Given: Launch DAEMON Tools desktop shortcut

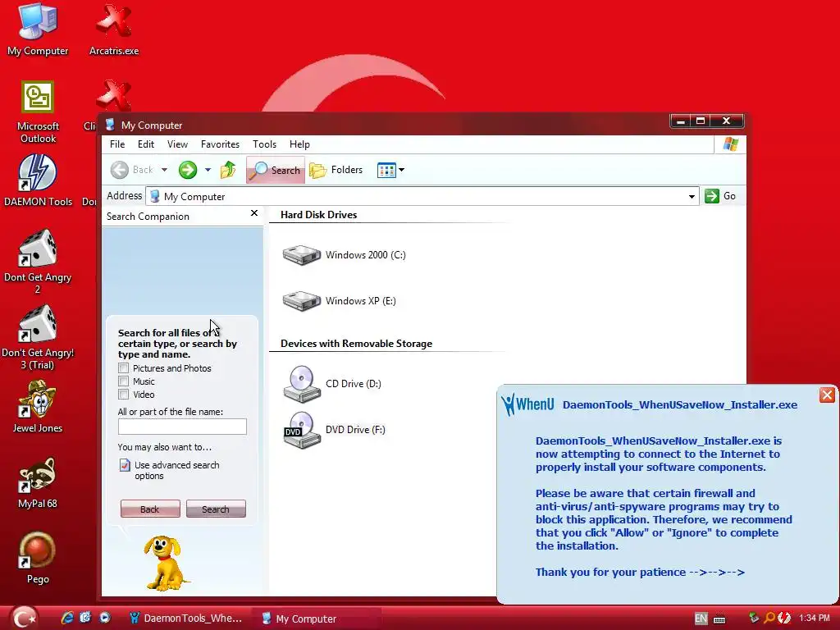Looking at the screenshot, I should [38, 181].
